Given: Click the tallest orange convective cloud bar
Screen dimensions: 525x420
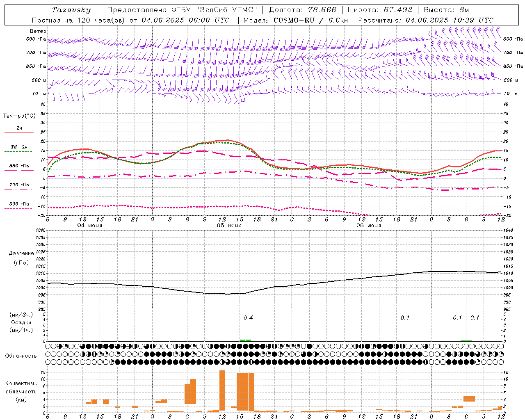Looking at the screenshot, I should tap(222, 390).
